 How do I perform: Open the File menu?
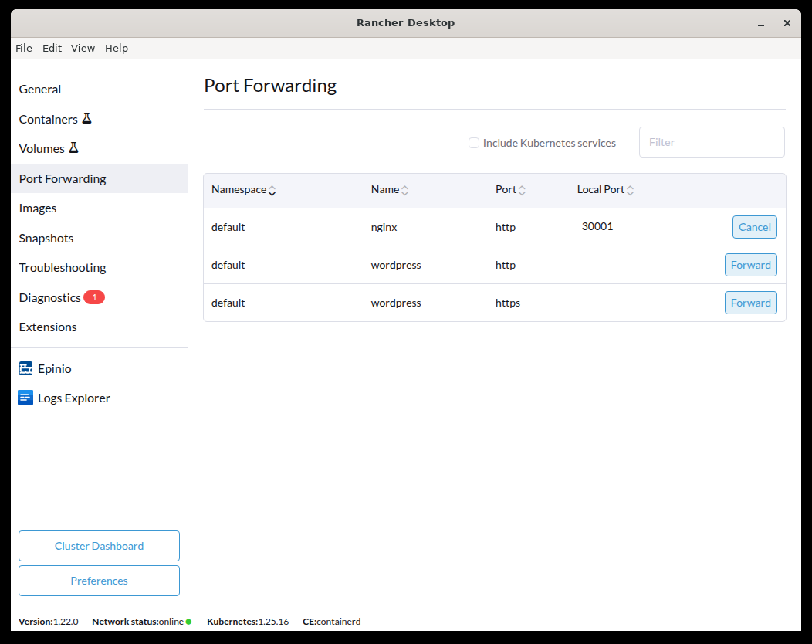point(24,48)
